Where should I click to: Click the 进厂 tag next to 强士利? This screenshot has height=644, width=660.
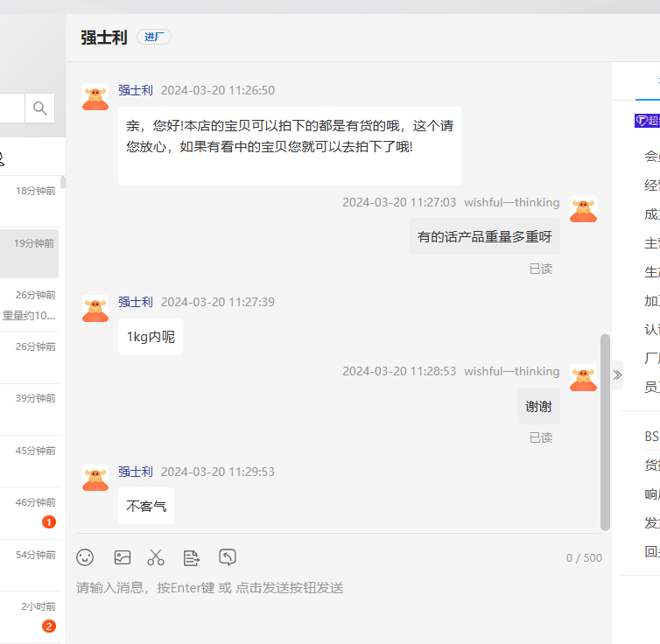tap(154, 38)
